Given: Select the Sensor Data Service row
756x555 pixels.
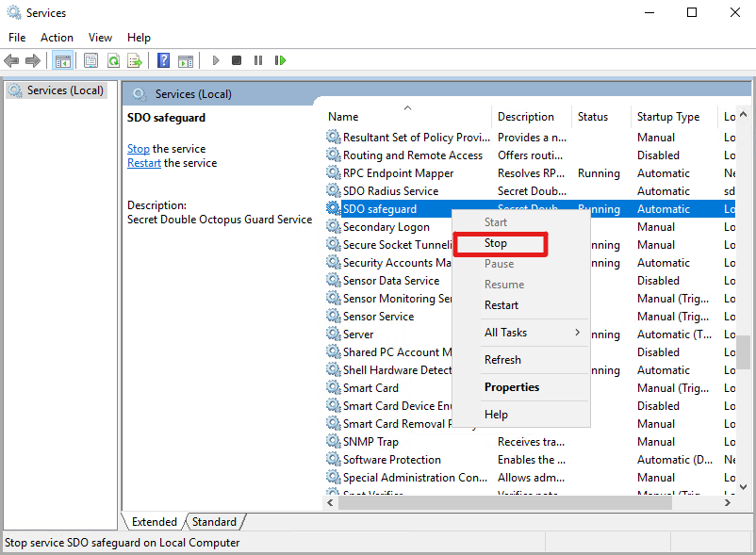Looking at the screenshot, I should pos(388,281).
